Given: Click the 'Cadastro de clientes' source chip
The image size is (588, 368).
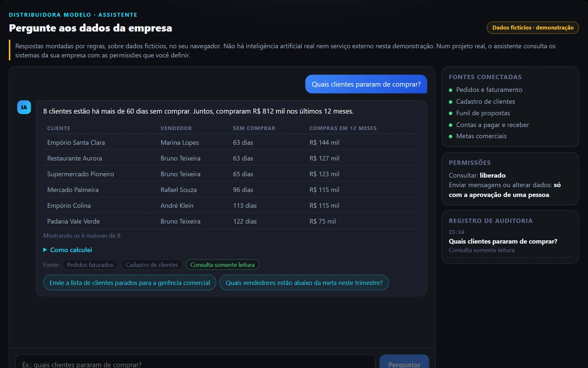Looking at the screenshot, I should point(152,265).
